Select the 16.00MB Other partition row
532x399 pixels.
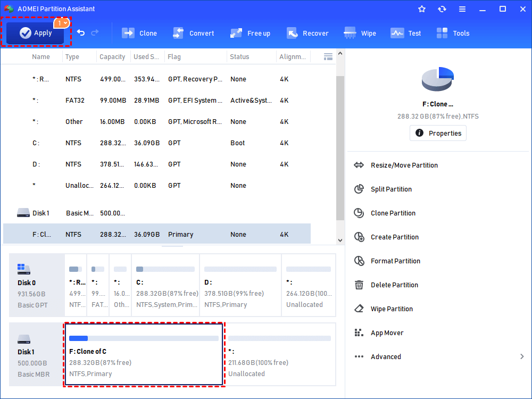pos(157,121)
